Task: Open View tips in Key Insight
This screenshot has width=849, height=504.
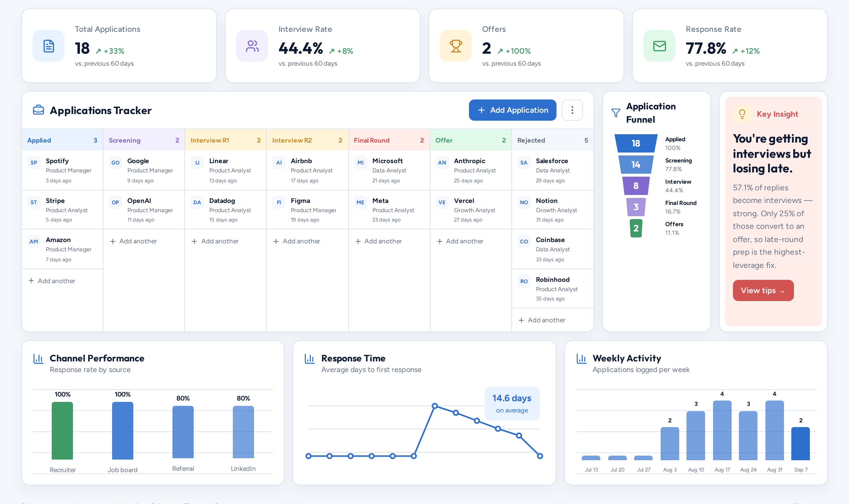Action: (763, 290)
